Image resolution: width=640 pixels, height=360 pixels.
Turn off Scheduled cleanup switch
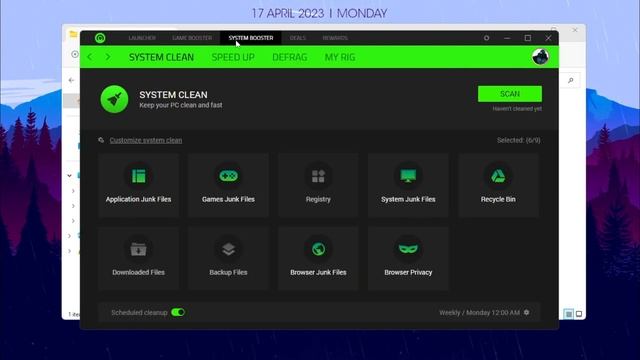click(x=178, y=312)
